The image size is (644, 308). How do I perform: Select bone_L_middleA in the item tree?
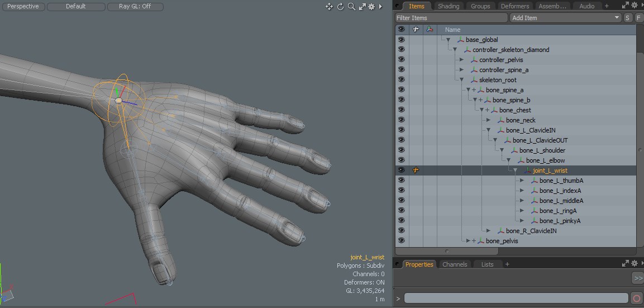(561, 201)
